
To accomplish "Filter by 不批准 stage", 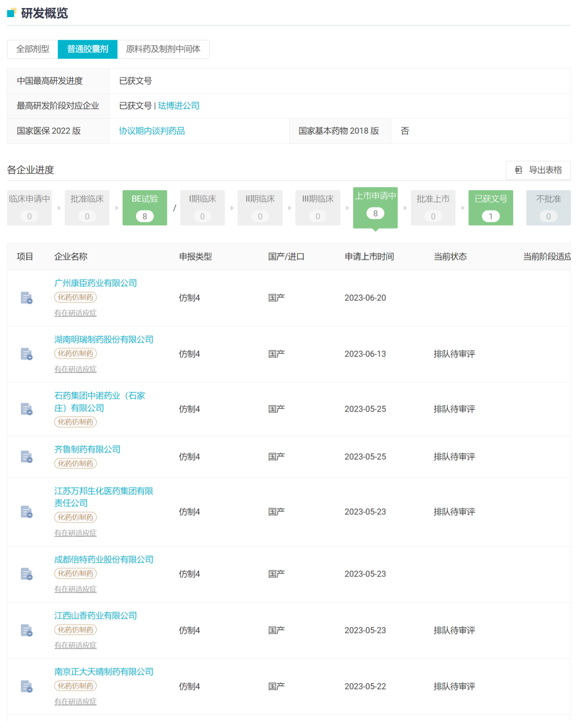I will coord(549,208).
